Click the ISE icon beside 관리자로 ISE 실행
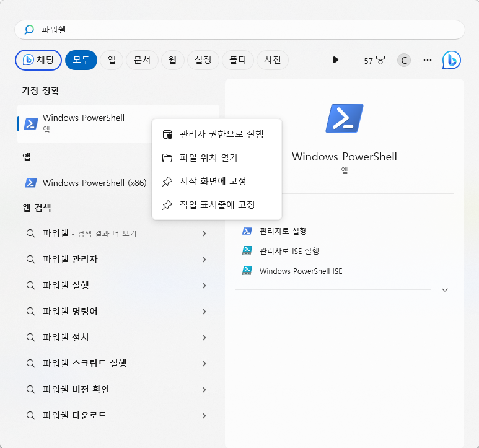 click(x=247, y=251)
